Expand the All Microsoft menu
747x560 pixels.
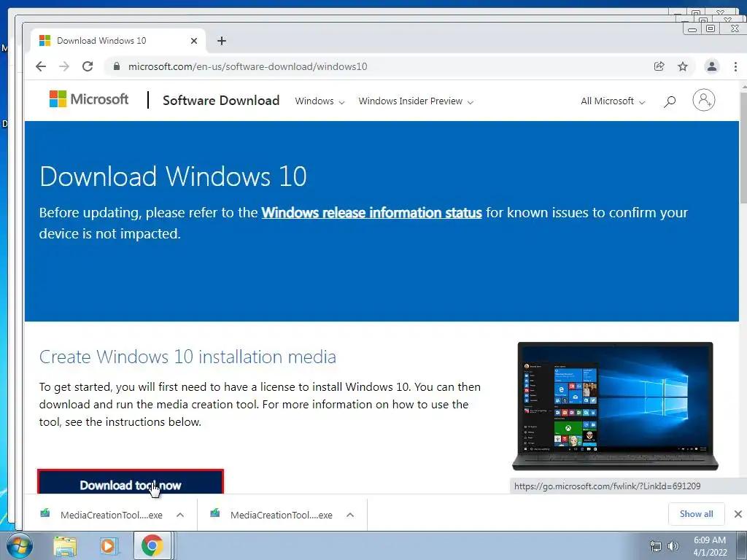613,101
